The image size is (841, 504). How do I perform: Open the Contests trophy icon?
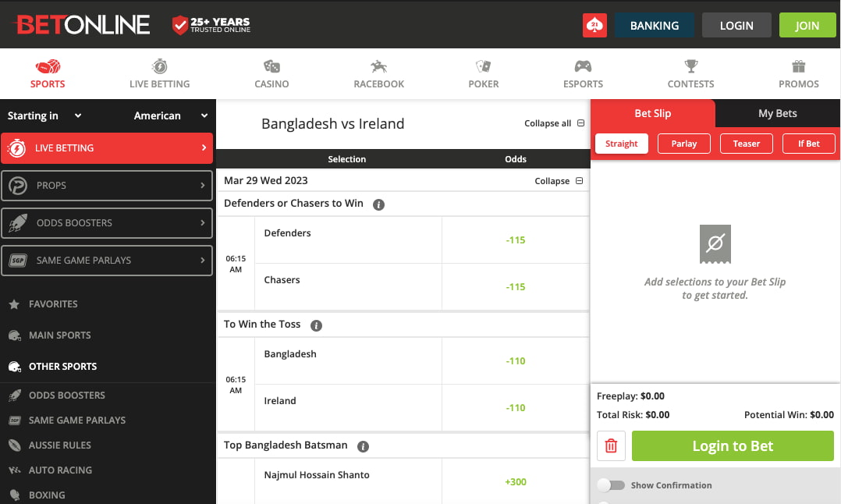691,66
